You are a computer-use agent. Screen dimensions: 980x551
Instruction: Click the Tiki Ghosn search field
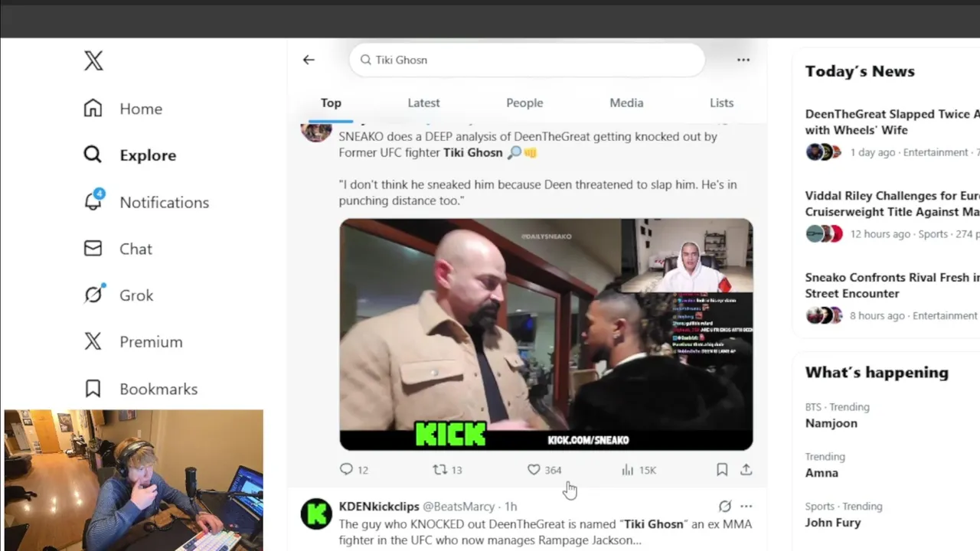pos(527,60)
